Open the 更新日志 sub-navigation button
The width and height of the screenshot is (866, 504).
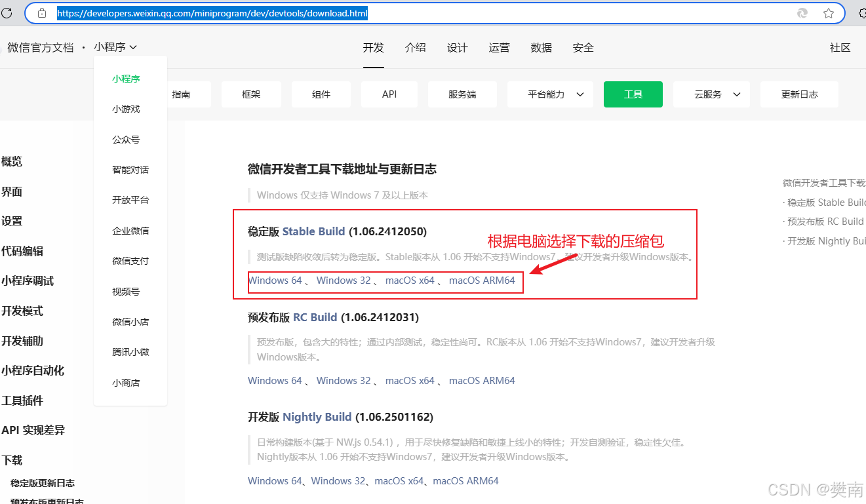(799, 94)
